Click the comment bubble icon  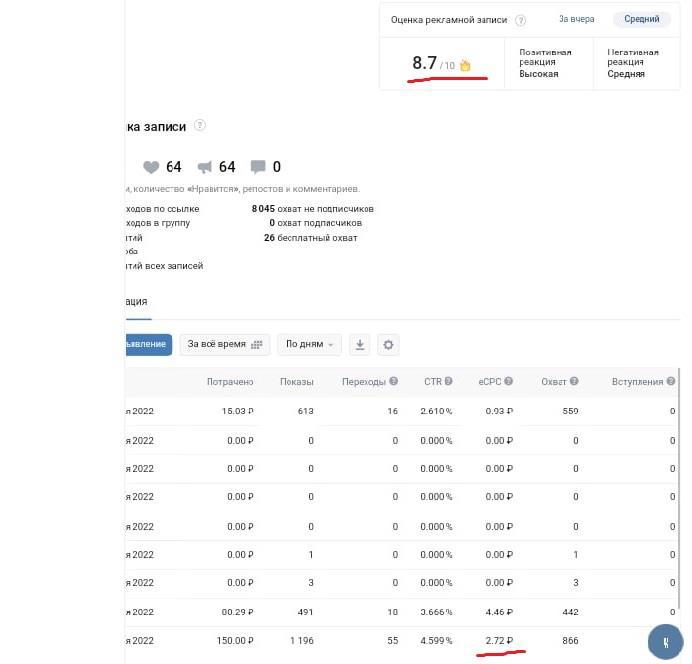(x=258, y=167)
